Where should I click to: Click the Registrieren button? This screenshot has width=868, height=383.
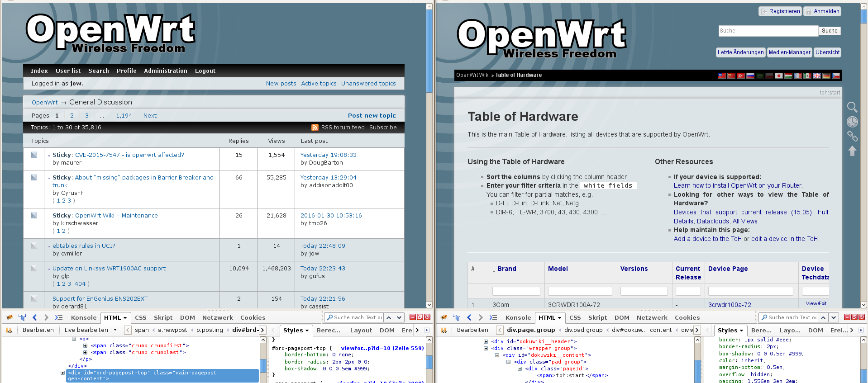pos(780,11)
